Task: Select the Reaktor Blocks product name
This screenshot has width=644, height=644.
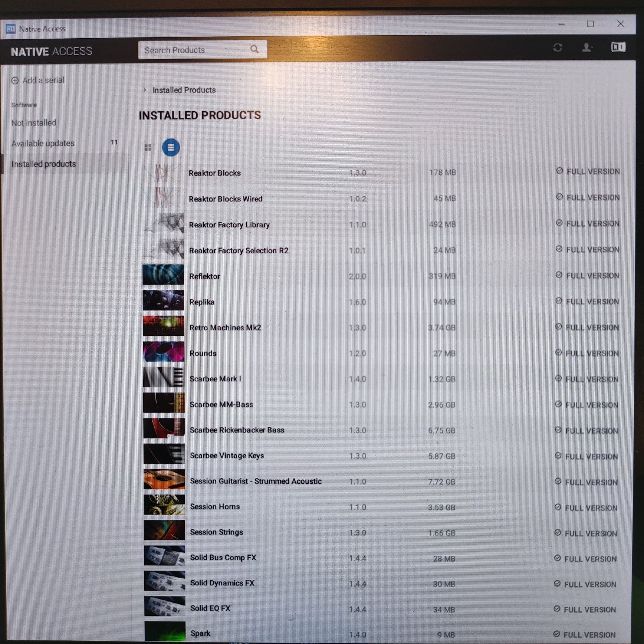Action: [x=215, y=173]
